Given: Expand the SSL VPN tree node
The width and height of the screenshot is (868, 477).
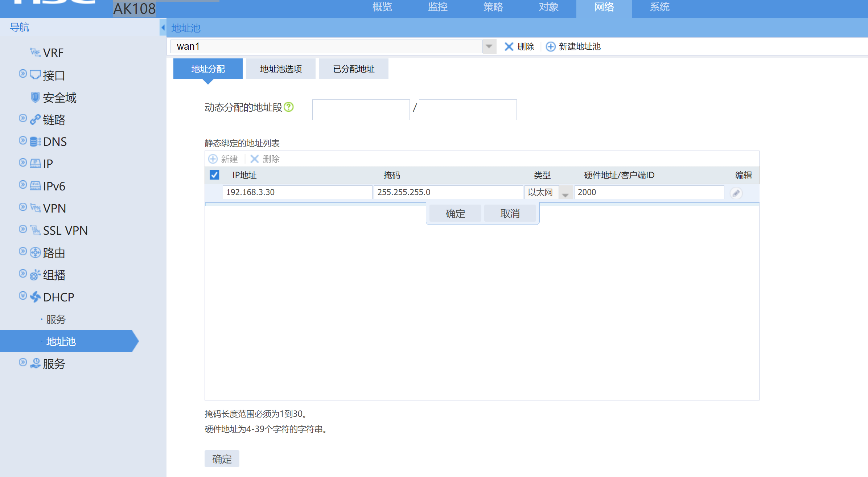Looking at the screenshot, I should click(x=23, y=229).
